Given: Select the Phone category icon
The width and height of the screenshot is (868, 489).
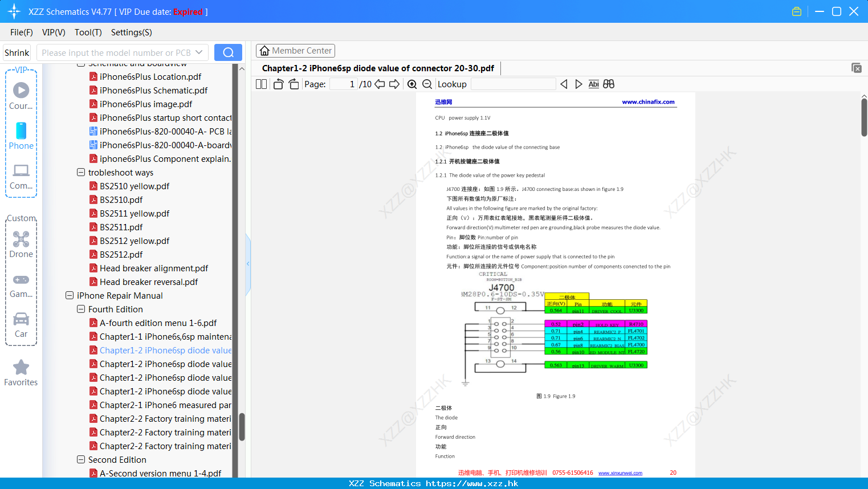Looking at the screenshot, I should 21,136.
